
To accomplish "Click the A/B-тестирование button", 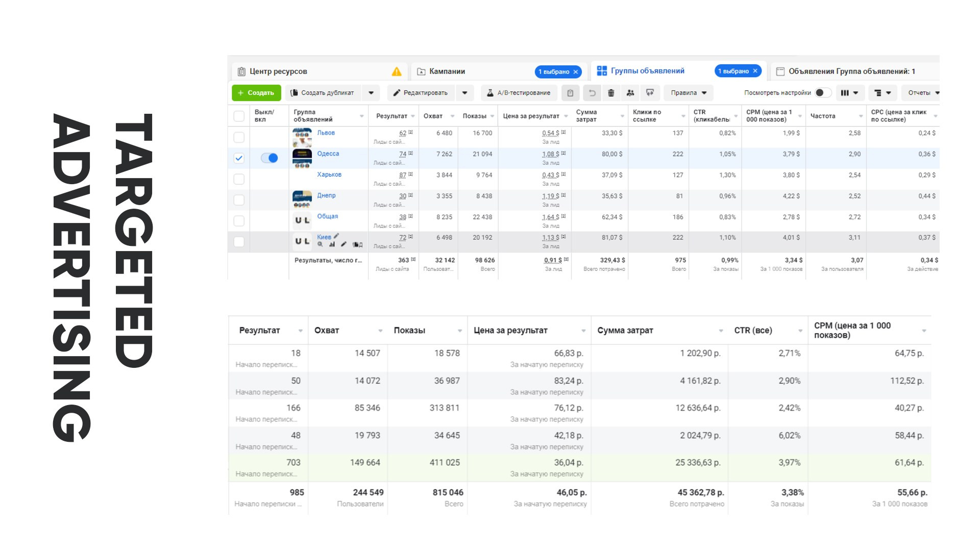I will [x=518, y=93].
